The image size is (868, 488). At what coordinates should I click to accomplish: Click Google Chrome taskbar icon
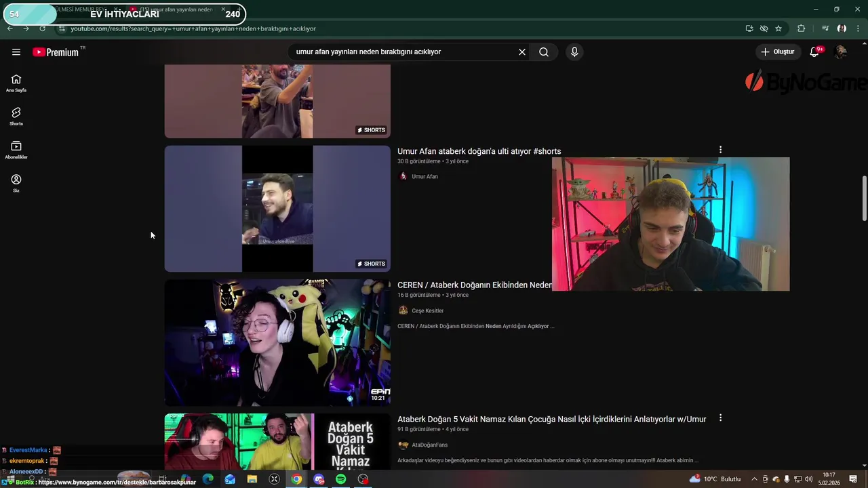(x=296, y=479)
